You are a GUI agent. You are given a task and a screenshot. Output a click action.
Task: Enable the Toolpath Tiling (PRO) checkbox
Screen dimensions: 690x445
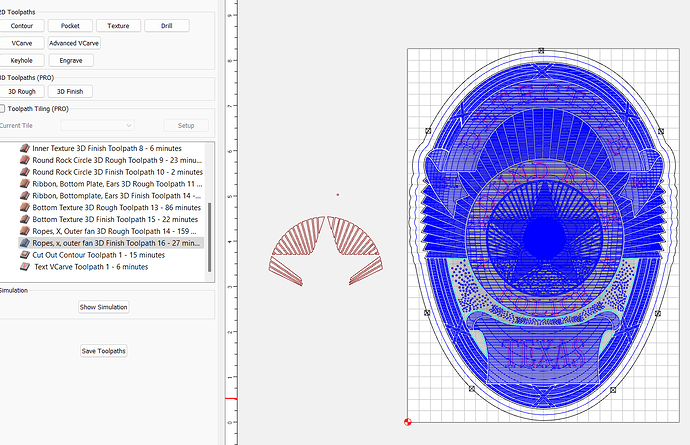[x=3, y=108]
